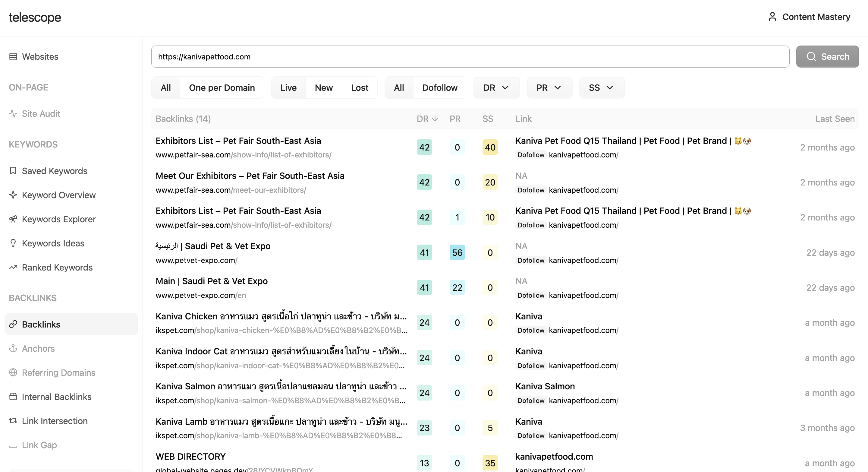This screenshot has height=472, width=868.
Task: Click the Ranked Keywords trend icon
Action: [13, 267]
